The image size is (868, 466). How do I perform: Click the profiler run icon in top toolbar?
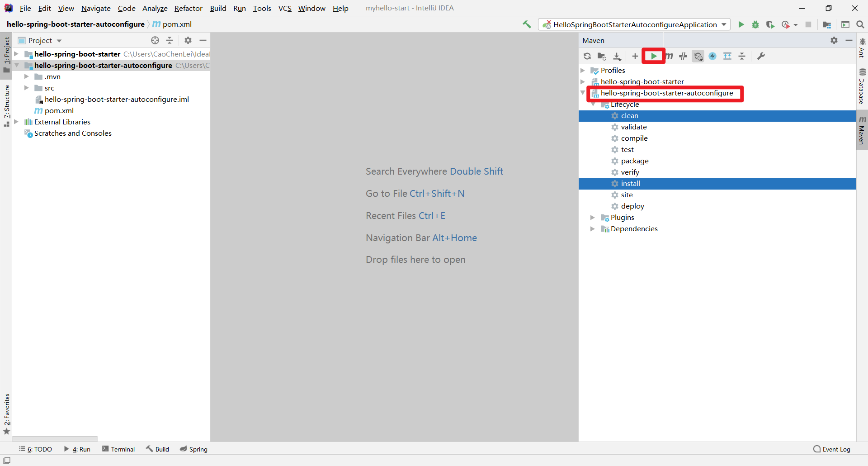click(786, 24)
